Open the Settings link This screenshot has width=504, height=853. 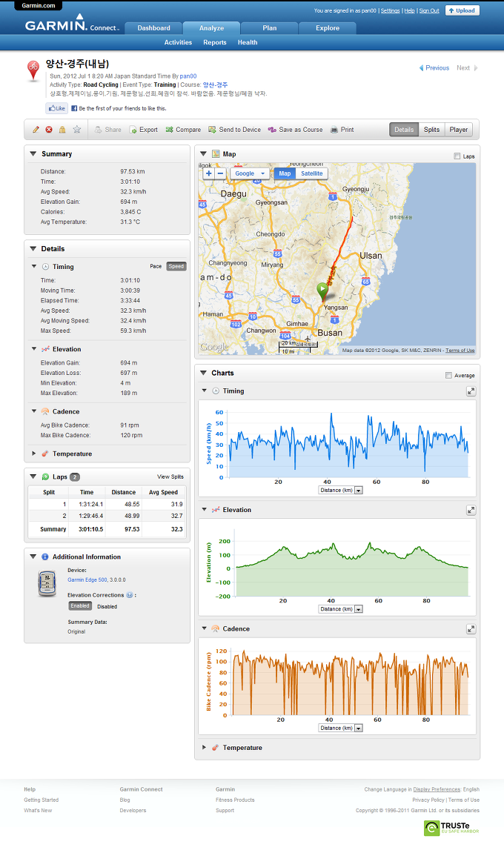[391, 11]
